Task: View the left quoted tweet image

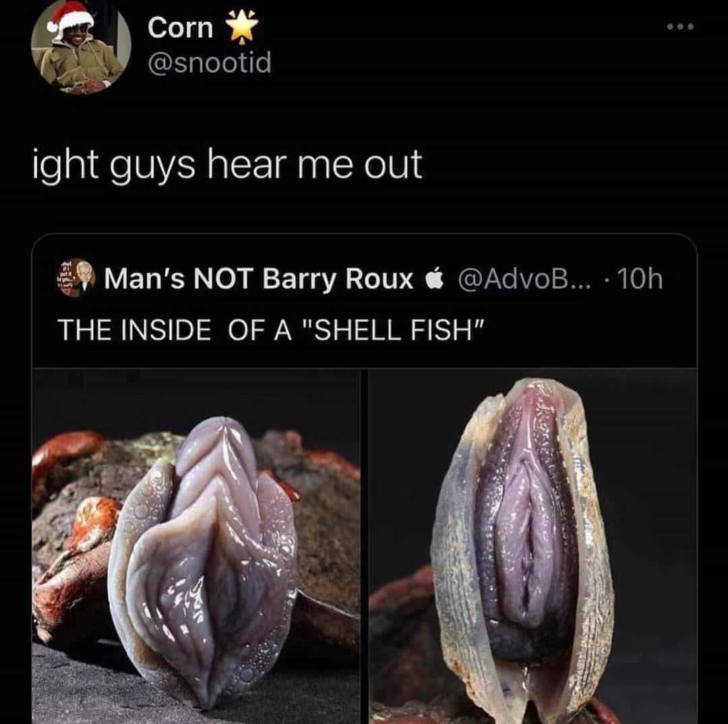Action: tap(196, 547)
